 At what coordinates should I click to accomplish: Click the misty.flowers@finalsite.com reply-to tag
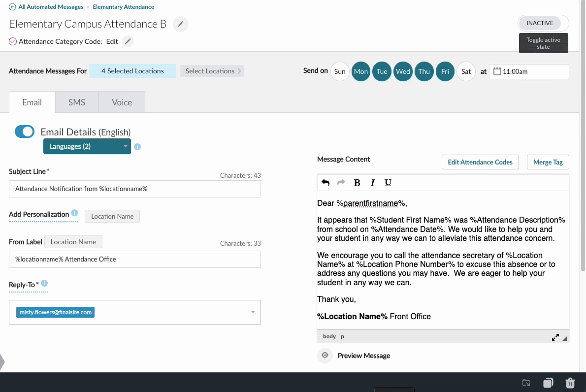pos(55,312)
